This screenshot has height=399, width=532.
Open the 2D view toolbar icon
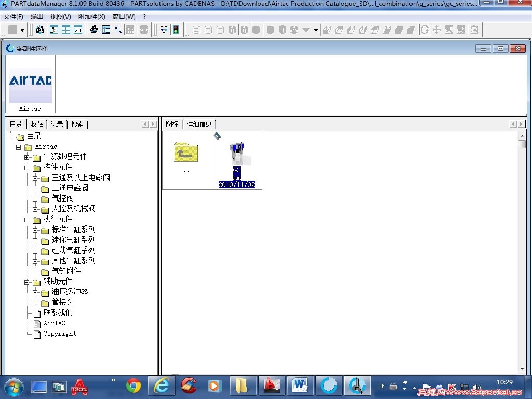click(x=78, y=30)
